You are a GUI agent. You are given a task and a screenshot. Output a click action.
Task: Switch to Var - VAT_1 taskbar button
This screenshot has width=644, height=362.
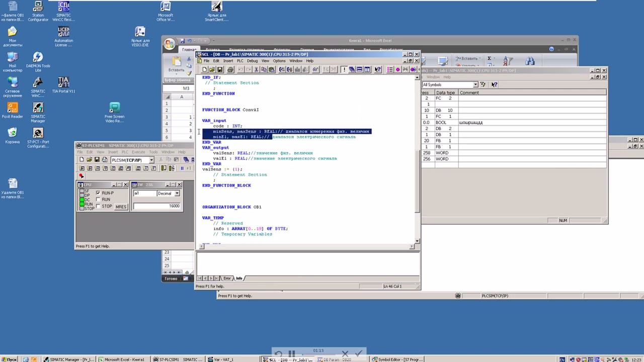(x=233, y=359)
